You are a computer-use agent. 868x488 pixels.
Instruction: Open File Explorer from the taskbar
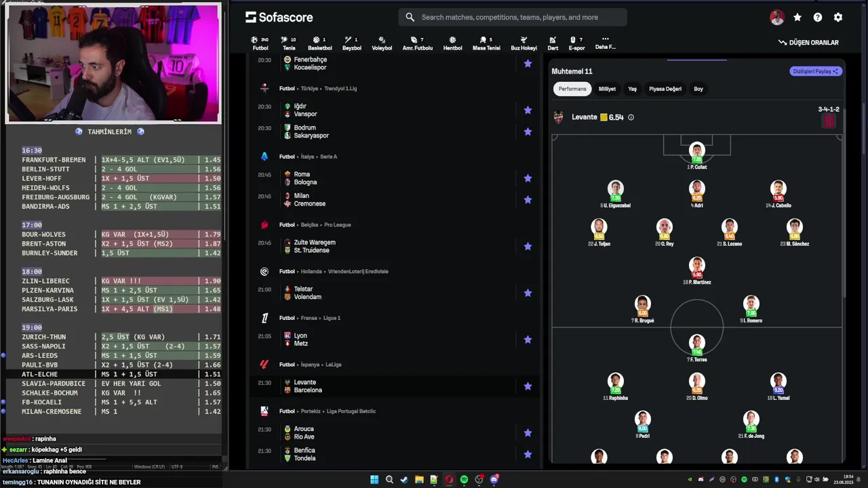coord(419,479)
